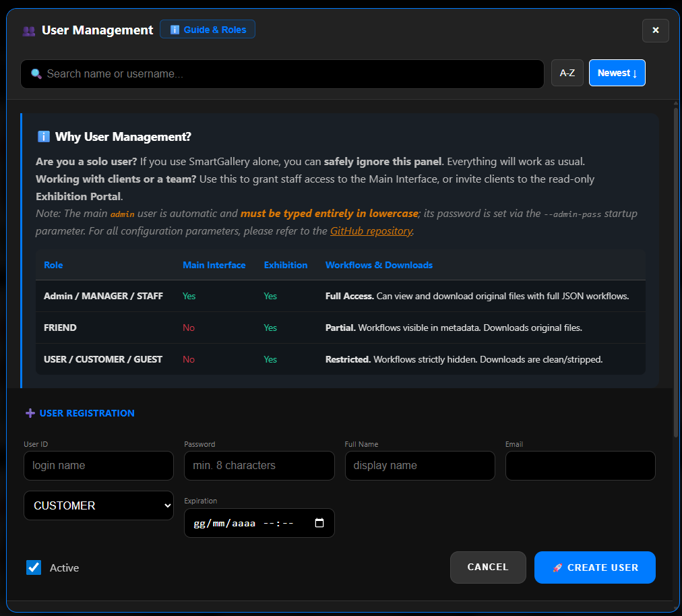Change sort order via the Newest button
The height and width of the screenshot is (616, 682).
click(617, 73)
